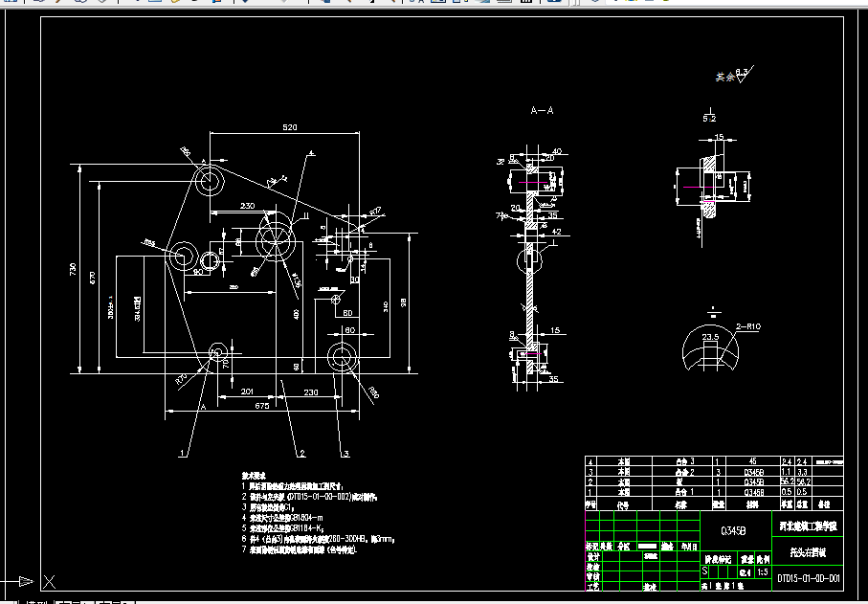This screenshot has height=604, width=868.
Task: Click note 4 mentioning GB1804-m
Action: (282, 518)
